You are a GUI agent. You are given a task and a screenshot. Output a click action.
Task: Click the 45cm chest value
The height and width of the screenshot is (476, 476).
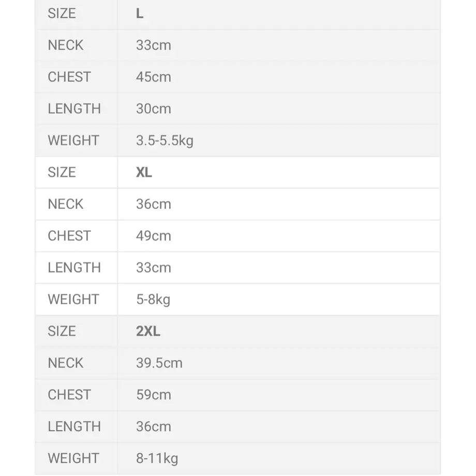[154, 77]
